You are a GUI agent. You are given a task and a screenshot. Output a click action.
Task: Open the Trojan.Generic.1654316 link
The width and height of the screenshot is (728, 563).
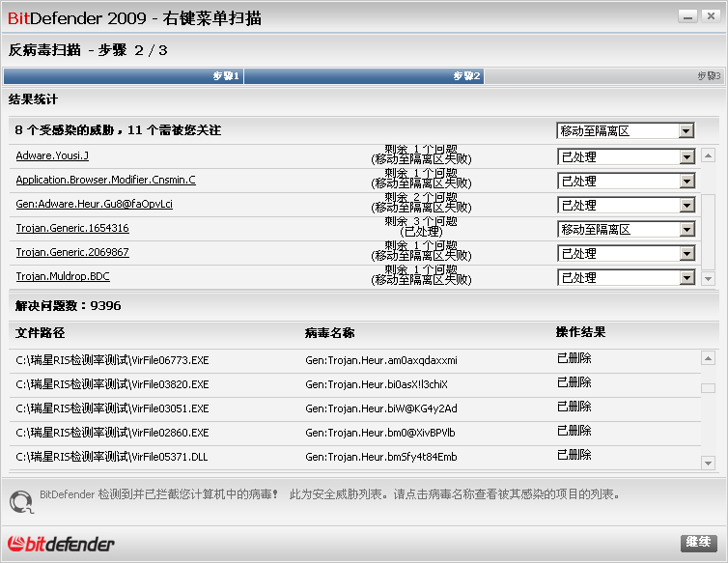tap(72, 228)
